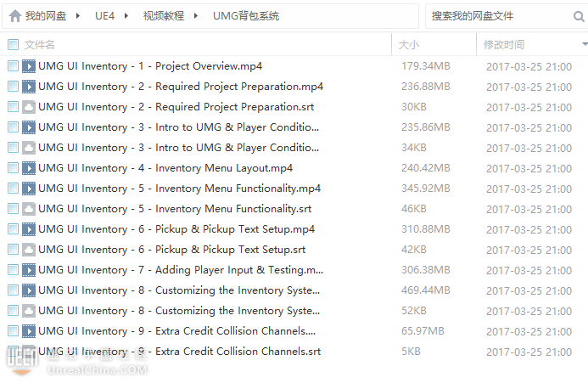The height and width of the screenshot is (383, 588).
Task: Check the box for 2 - Required Project Preparation.mp4
Action: 13,87
